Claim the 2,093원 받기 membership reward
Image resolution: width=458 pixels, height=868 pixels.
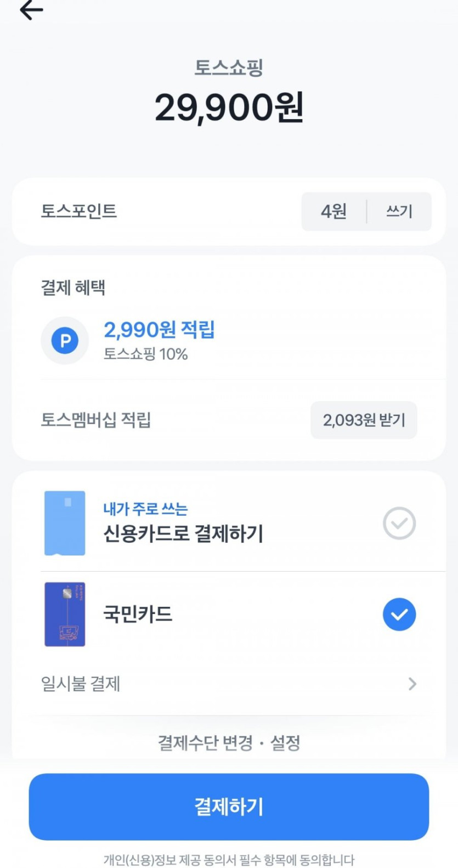(x=364, y=420)
